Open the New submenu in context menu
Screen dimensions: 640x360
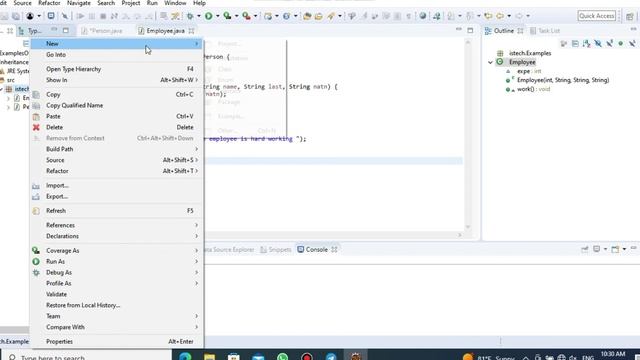tap(118, 43)
